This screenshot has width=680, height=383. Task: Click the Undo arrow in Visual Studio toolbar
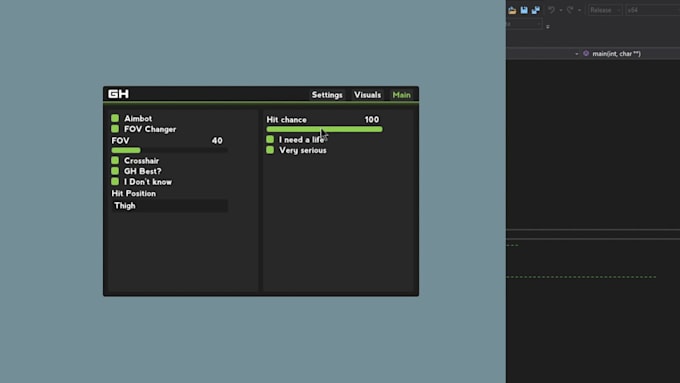click(x=551, y=10)
